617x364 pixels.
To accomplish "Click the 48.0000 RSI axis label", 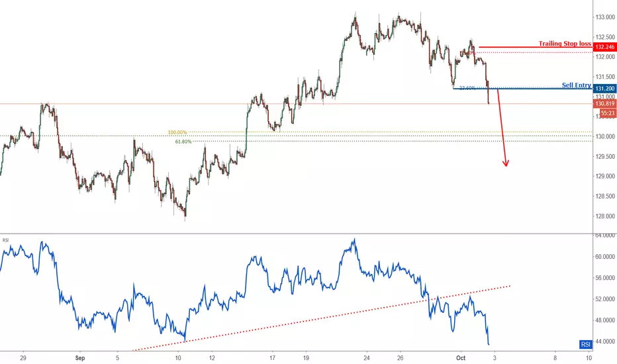I will coord(605,320).
